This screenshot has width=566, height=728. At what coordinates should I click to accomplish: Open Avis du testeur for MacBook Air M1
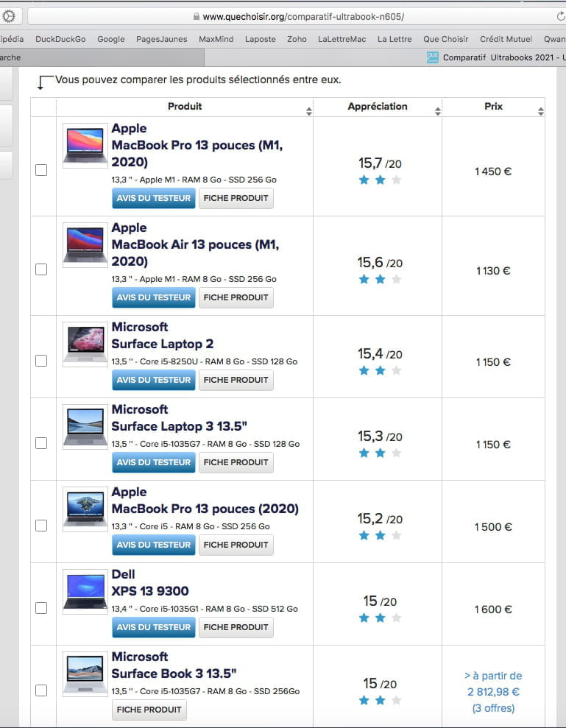(154, 297)
